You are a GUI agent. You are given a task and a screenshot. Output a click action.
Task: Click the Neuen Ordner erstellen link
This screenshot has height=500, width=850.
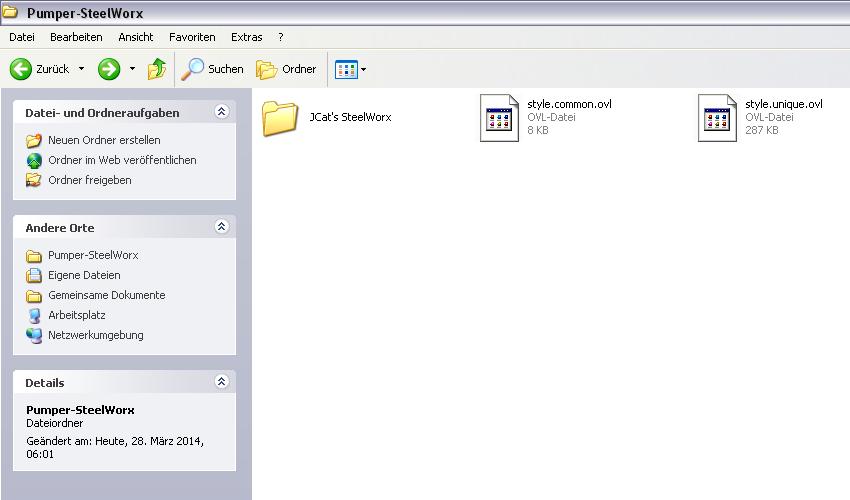coord(104,140)
